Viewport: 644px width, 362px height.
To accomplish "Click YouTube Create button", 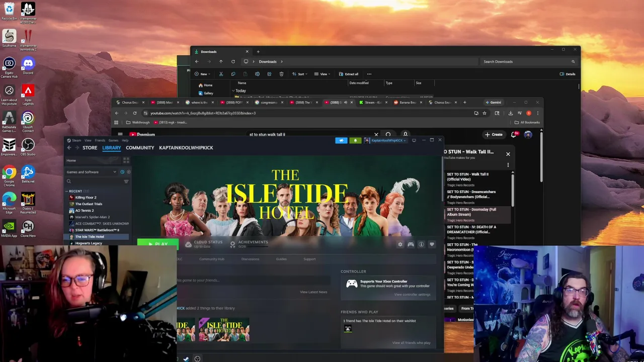I will pos(494,135).
